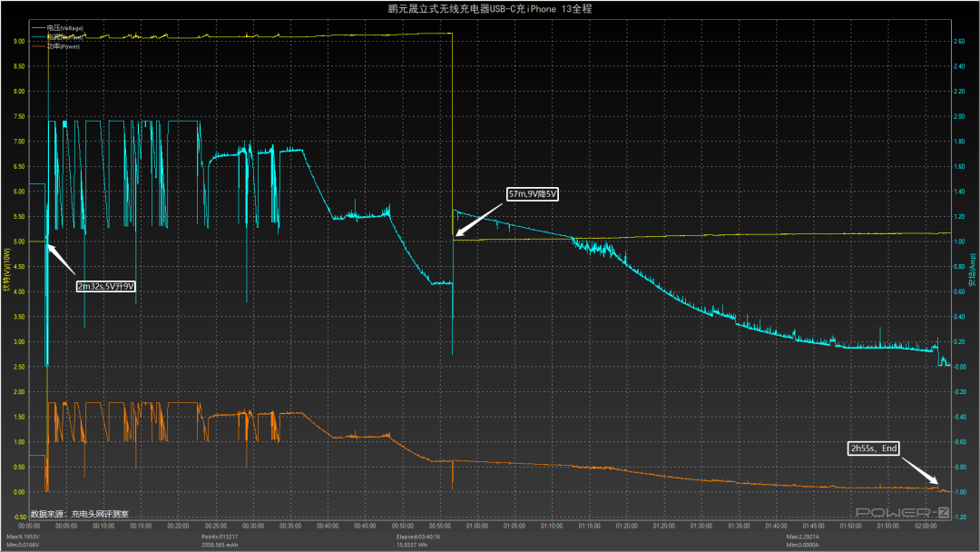
Task: Click the 伏特(V)/(10W) left axis title
Action: (x=7, y=270)
